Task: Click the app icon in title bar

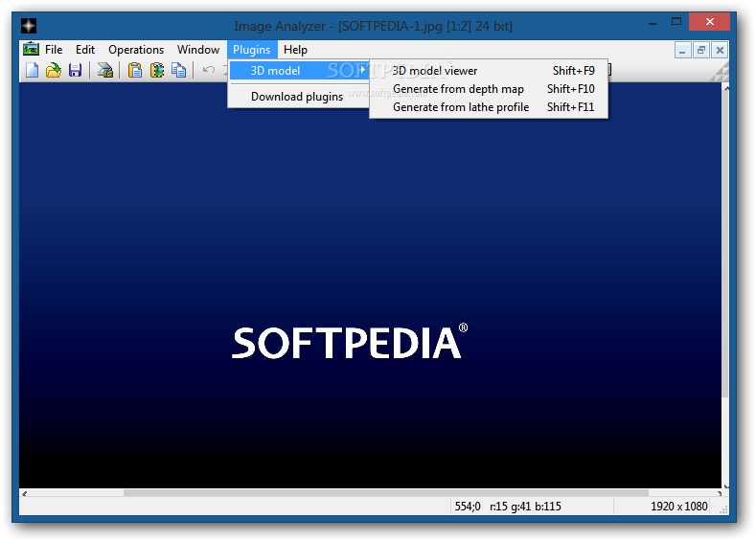Action: click(x=29, y=26)
